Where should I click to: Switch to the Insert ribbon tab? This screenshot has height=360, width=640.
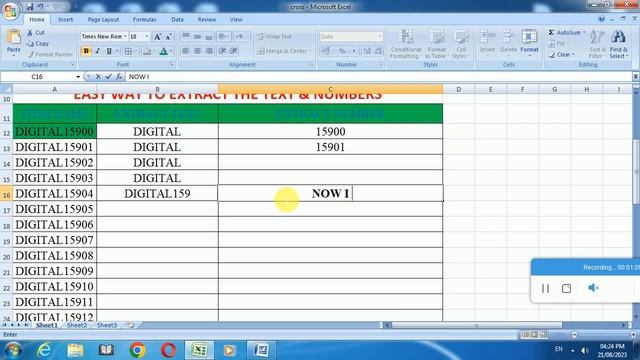[65, 19]
